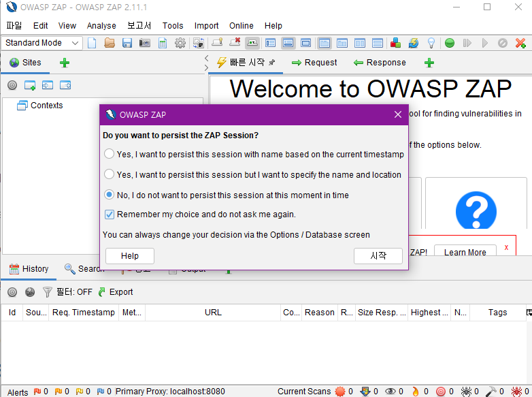Toggle request shown above response layout icon
The image size is (532, 397).
[378, 43]
